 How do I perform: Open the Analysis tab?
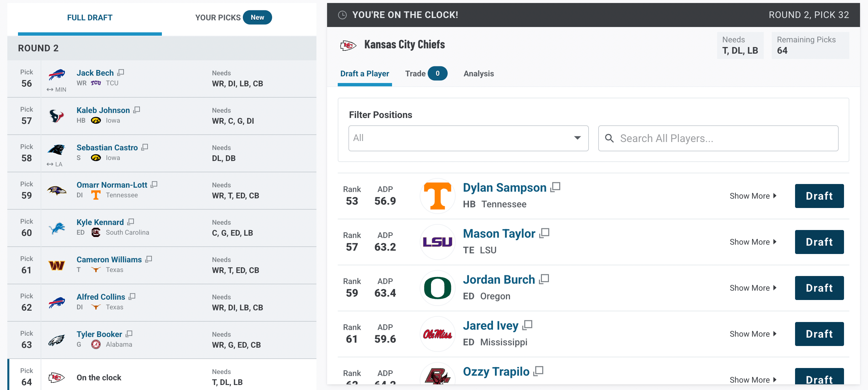[x=479, y=73]
